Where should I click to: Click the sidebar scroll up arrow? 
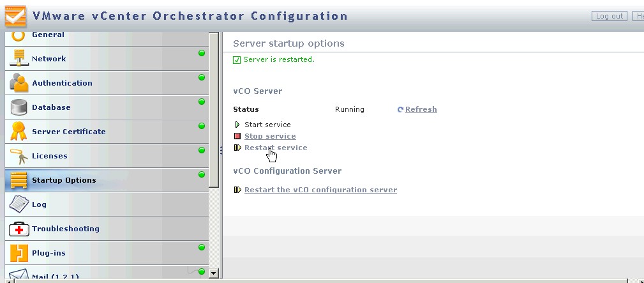point(214,37)
